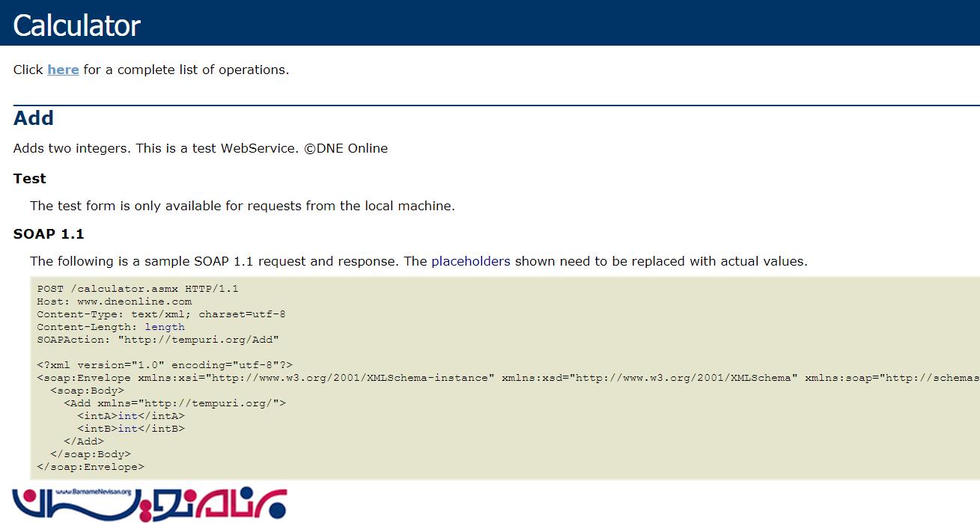Click the SOAPAction header line
Image resolution: width=980 pixels, height=523 pixels.
157,339
